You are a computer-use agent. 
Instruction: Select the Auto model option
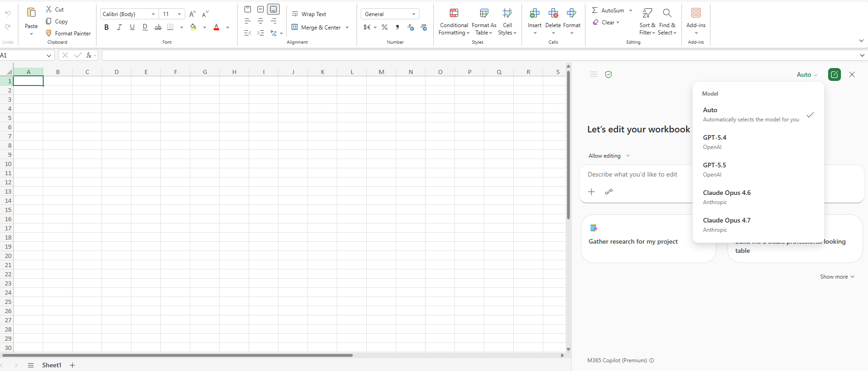[758, 114]
